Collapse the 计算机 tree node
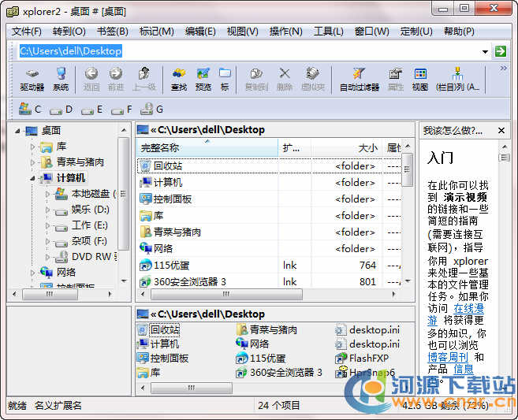 32,178
